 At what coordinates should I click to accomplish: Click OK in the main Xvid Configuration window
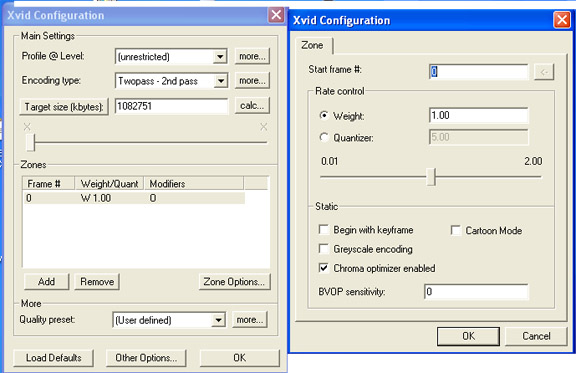click(240, 358)
